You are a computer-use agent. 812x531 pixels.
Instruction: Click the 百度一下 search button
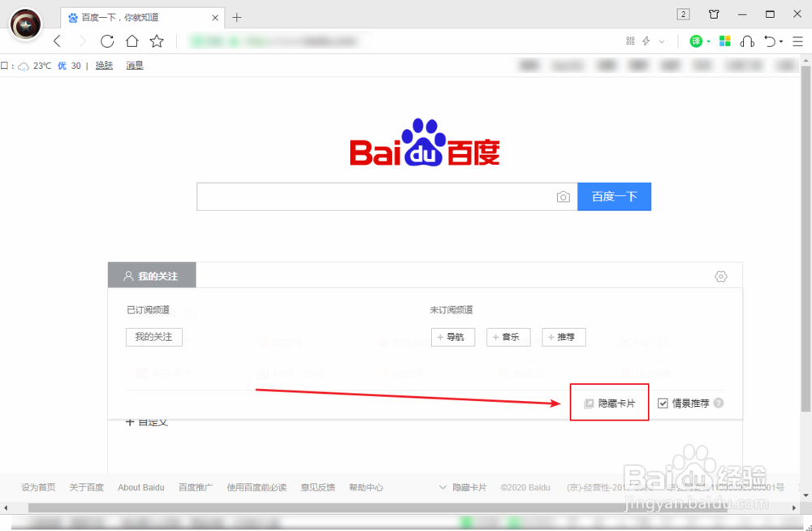tap(614, 196)
